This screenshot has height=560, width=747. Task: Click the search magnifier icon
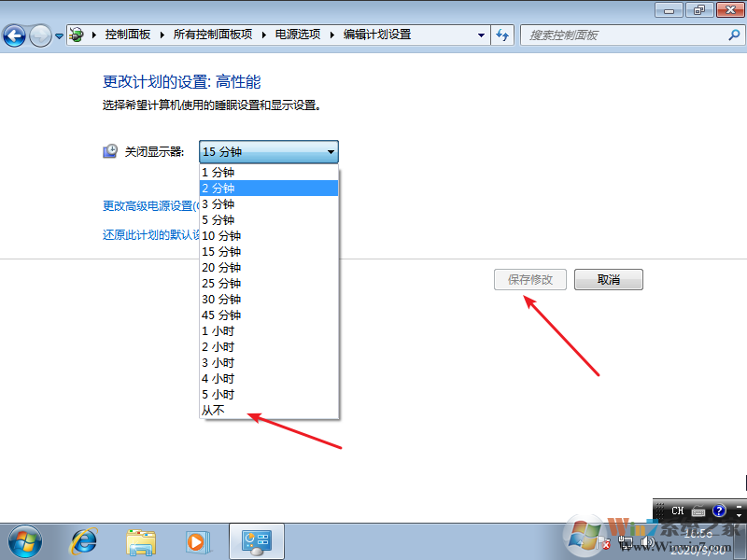coord(734,35)
